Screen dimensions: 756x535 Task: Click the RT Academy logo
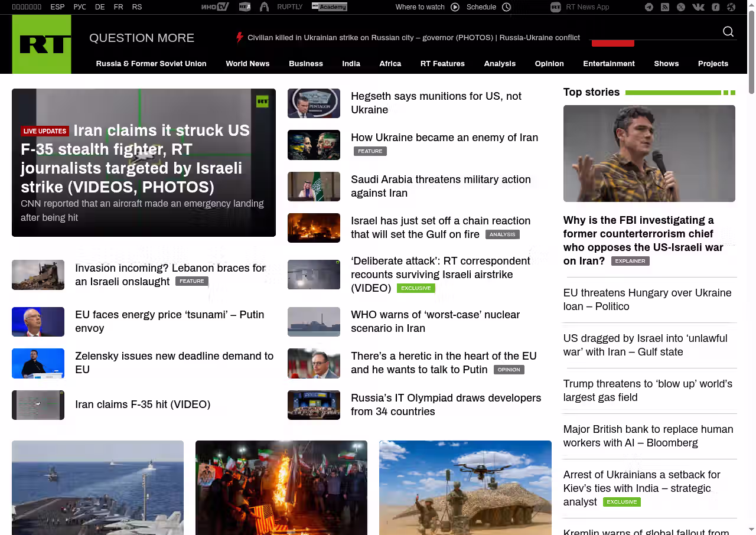(329, 7)
